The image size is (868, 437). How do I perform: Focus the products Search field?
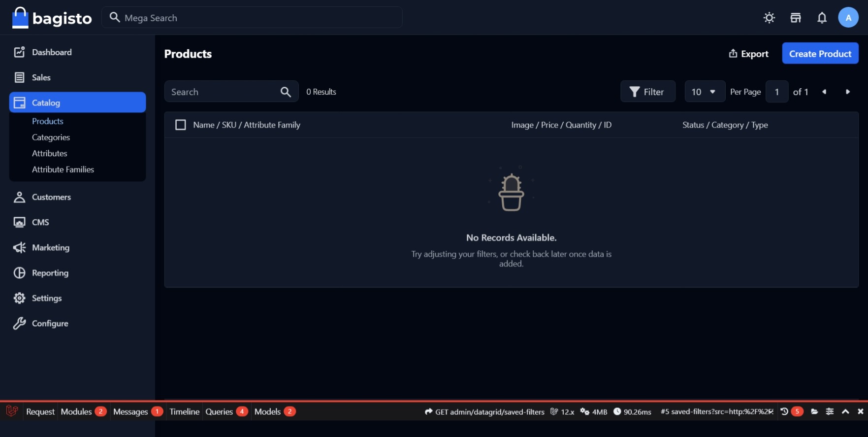pos(231,92)
